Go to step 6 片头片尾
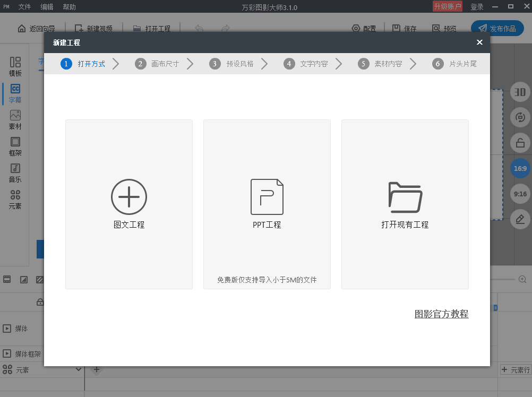 tap(454, 64)
